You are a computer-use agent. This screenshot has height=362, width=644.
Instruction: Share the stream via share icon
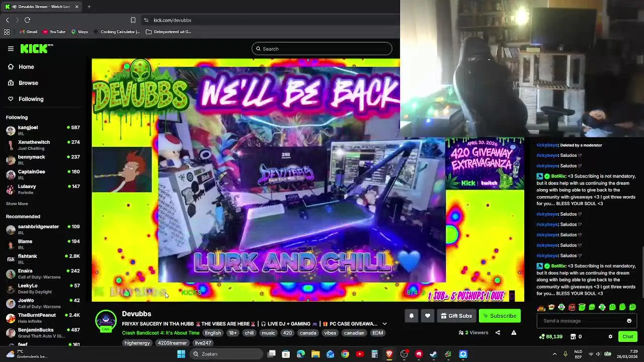coord(498,332)
